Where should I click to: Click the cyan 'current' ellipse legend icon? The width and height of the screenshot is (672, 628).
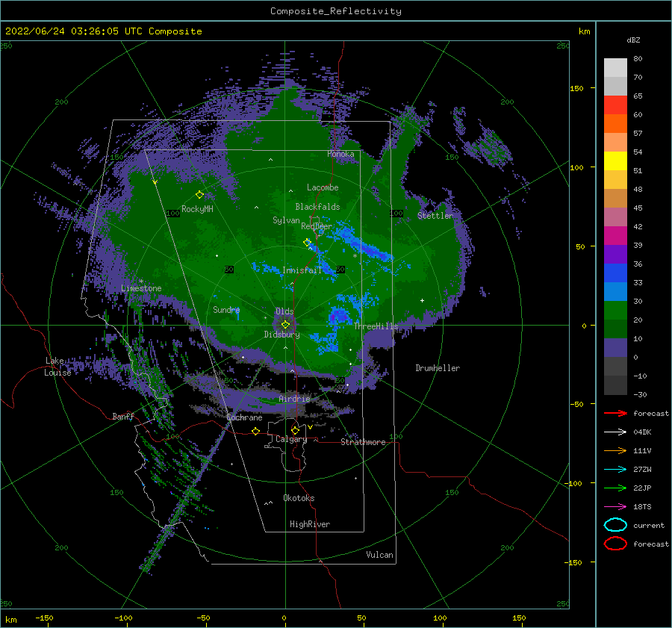[x=615, y=525]
